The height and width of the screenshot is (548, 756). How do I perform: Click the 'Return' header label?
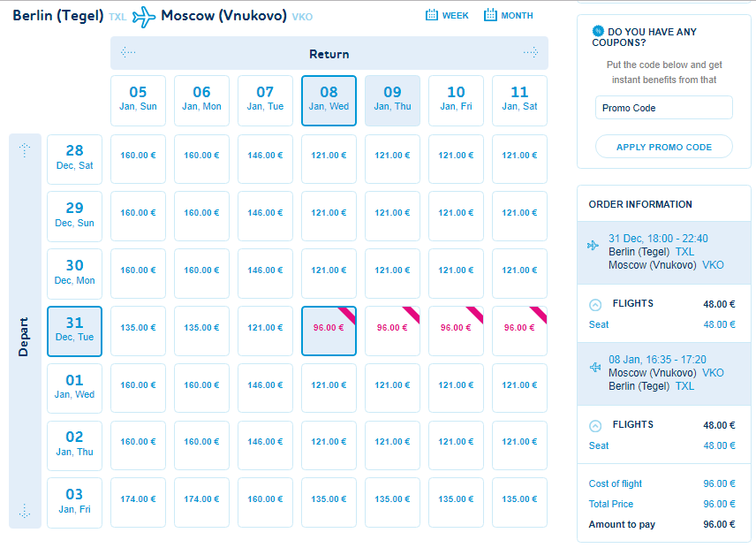pyautogui.click(x=329, y=54)
